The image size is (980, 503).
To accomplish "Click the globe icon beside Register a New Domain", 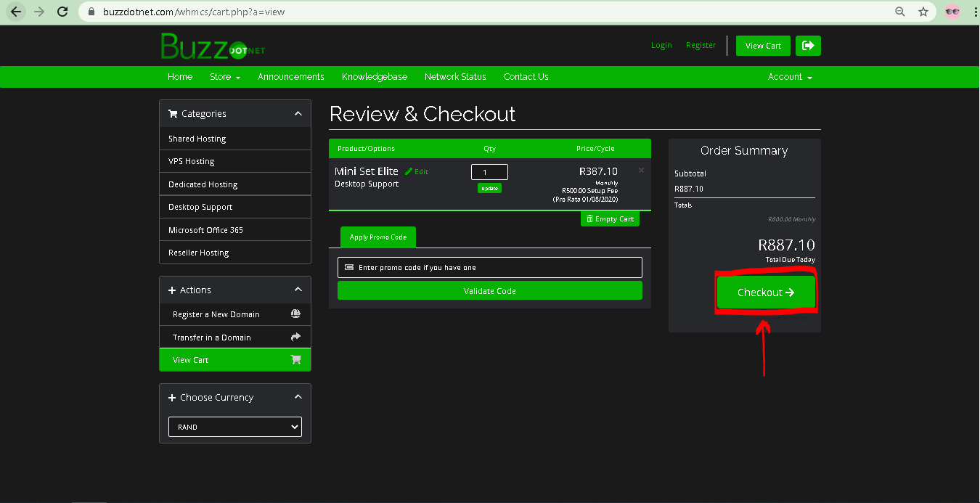I will [295, 314].
